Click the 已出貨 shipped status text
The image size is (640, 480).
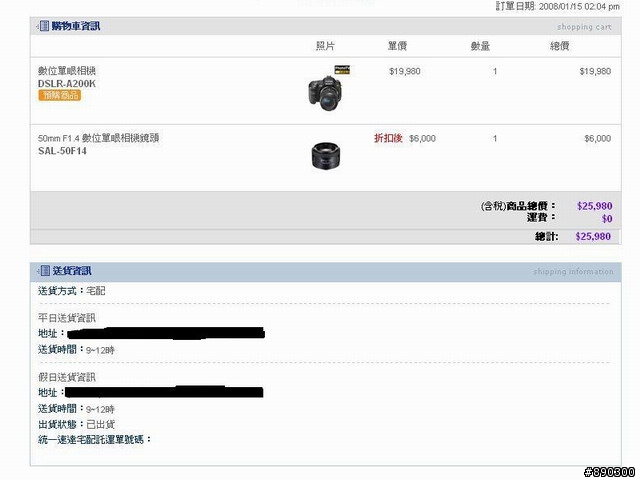pyautogui.click(x=100, y=424)
